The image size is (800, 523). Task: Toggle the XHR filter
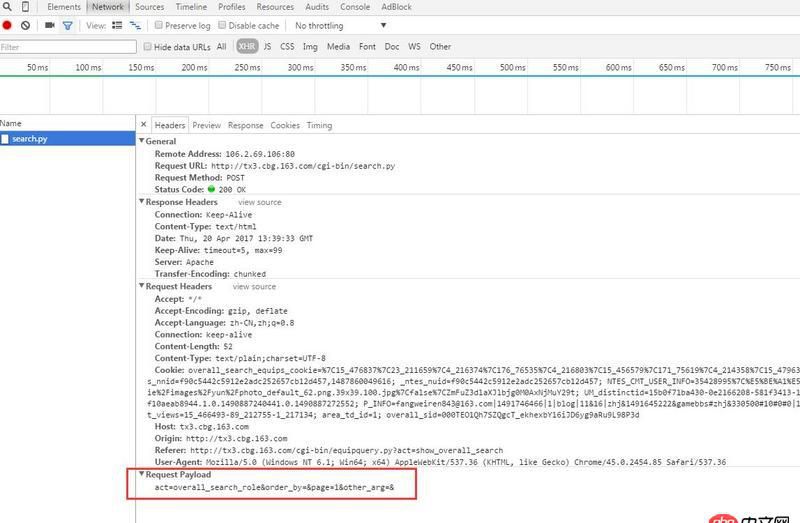point(247,46)
